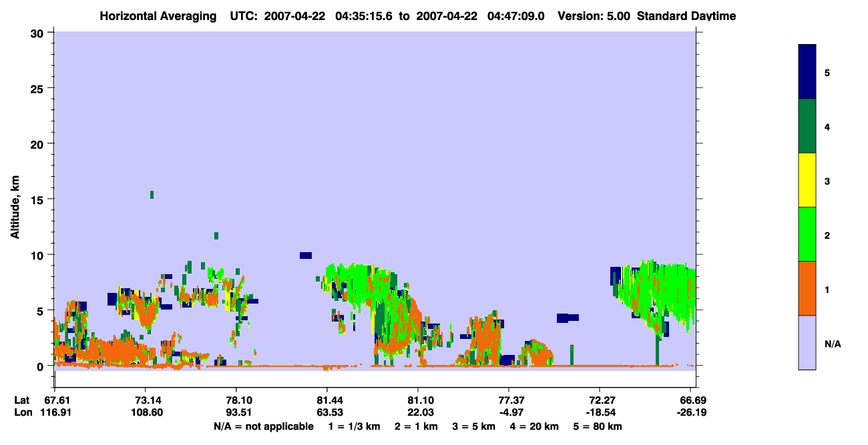
Task: Click the colorbar number label 5
Action: pyautogui.click(x=827, y=72)
